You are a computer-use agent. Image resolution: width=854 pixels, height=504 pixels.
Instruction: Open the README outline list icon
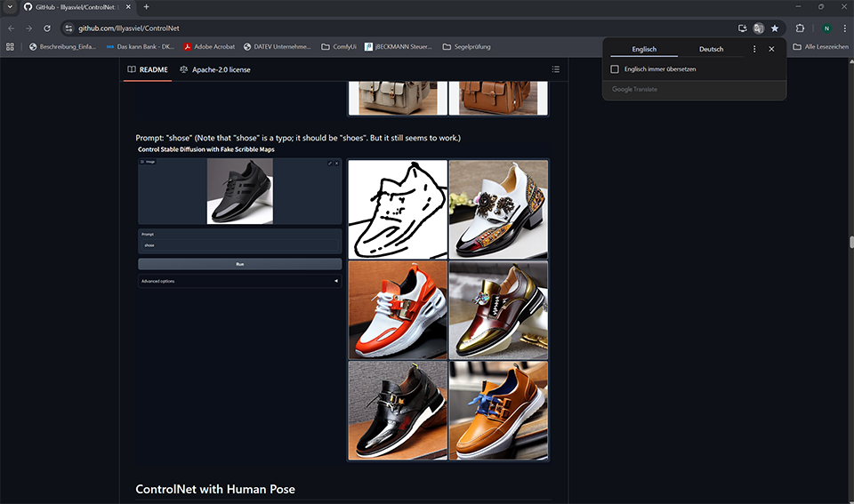[555, 69]
